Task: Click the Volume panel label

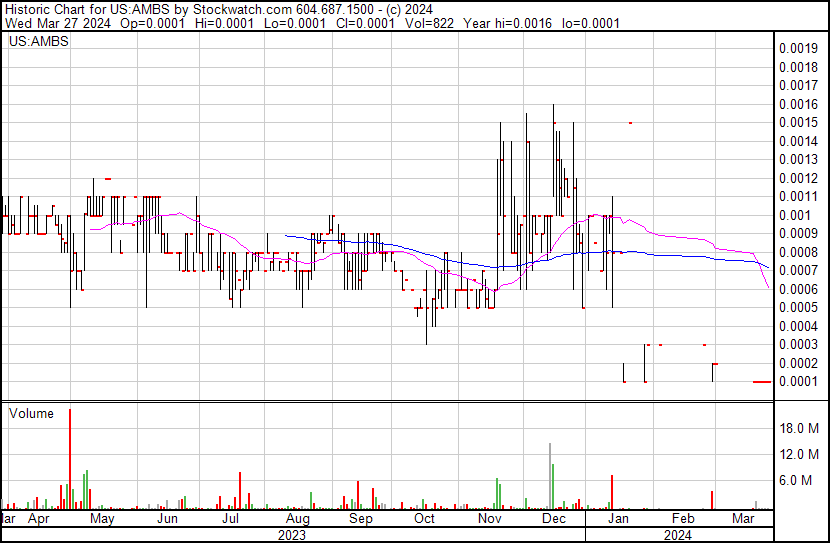Action: click(31, 413)
